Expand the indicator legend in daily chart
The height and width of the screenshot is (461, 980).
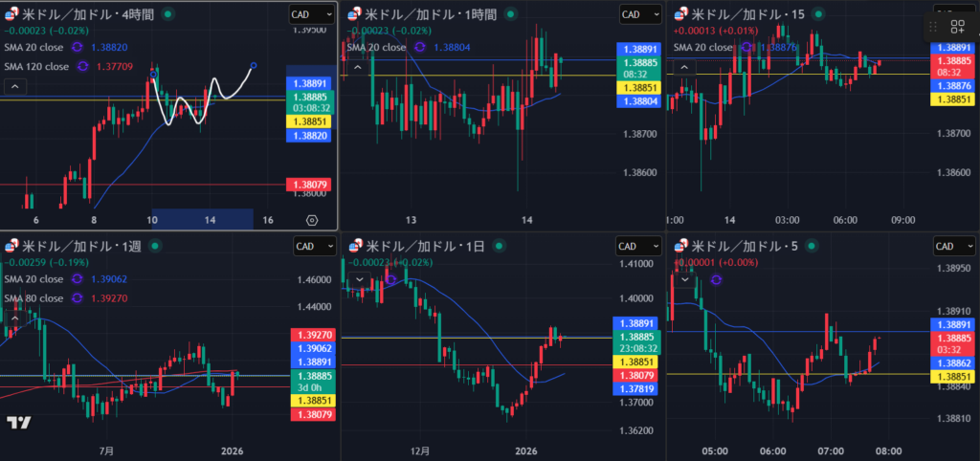point(358,279)
